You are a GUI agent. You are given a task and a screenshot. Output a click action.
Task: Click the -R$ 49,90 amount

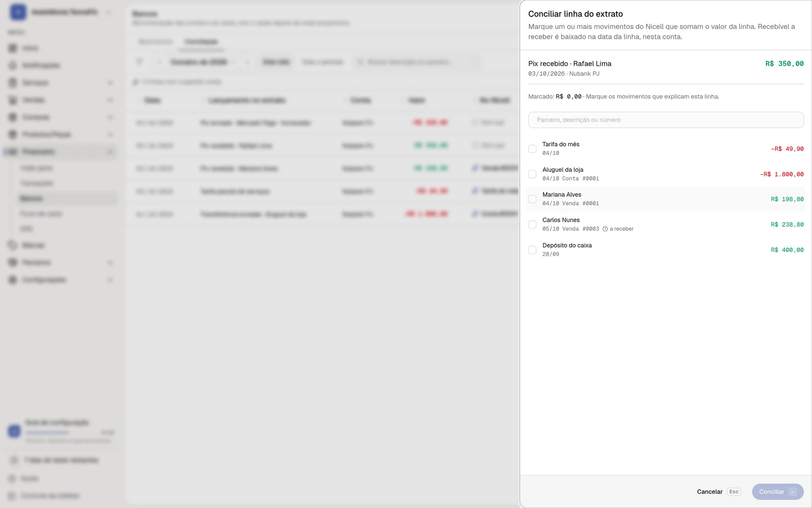[x=787, y=149]
